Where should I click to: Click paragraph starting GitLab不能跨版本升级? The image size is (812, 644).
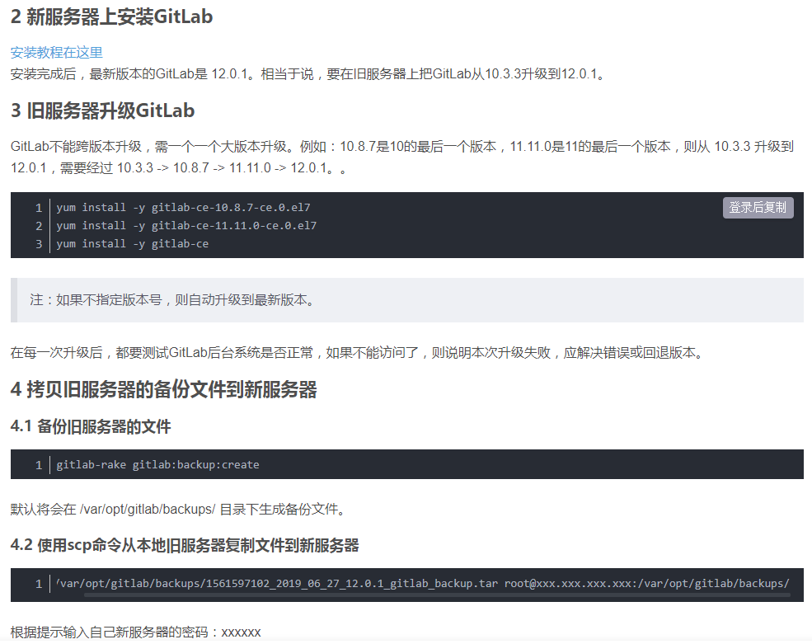[401, 157]
